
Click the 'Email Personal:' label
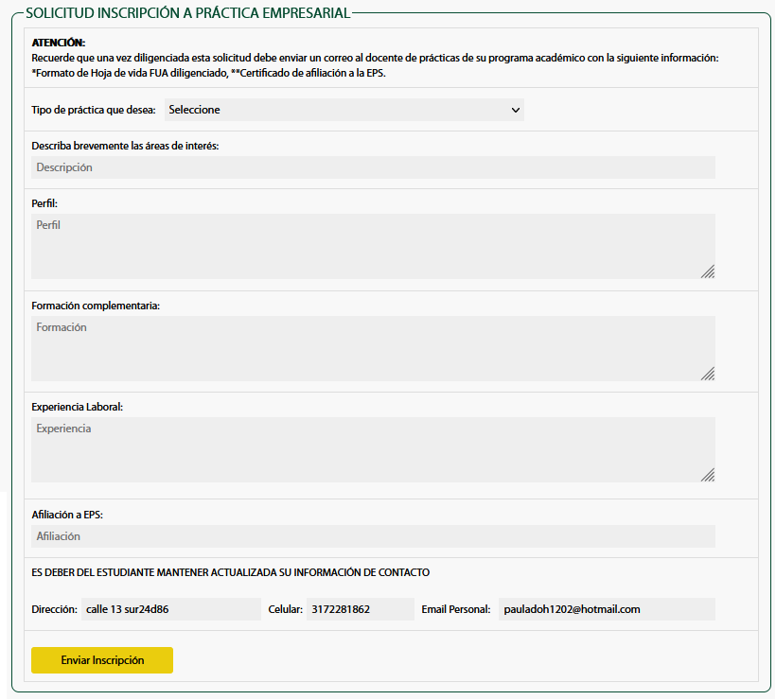456,609
